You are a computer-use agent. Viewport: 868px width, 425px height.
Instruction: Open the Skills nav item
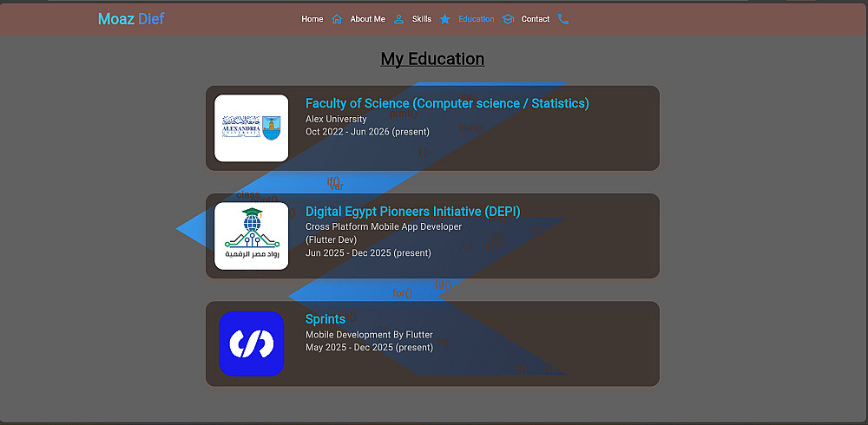421,19
